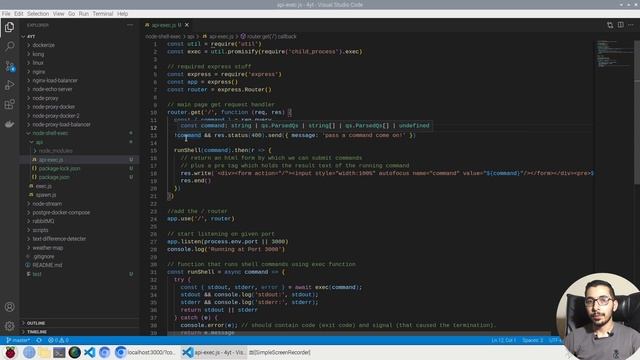
Task: Switch to localhost:3000 Chromium taskbar window
Action: pyautogui.click(x=145, y=352)
